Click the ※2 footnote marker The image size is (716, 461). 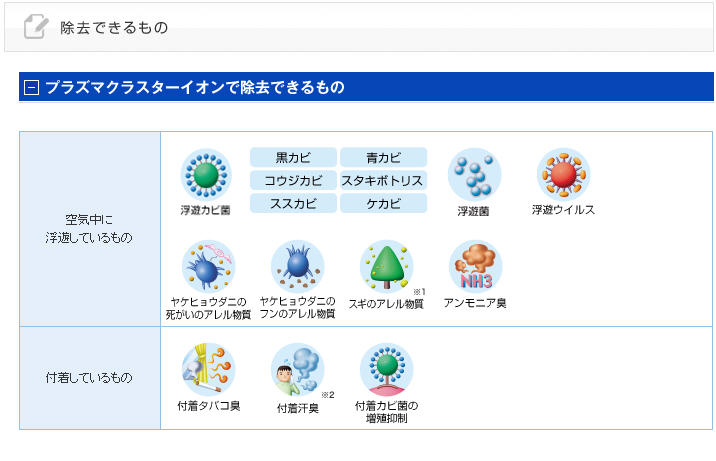(328, 394)
